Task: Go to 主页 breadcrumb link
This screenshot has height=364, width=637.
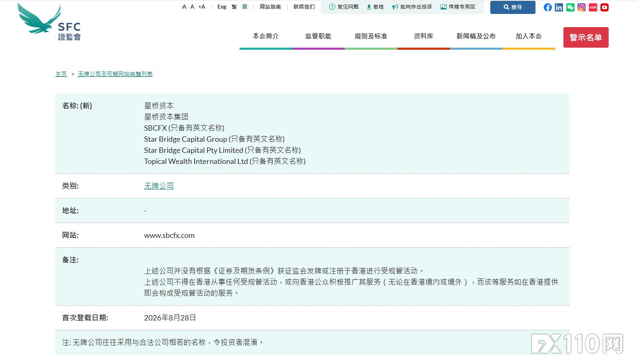Action: pos(61,74)
